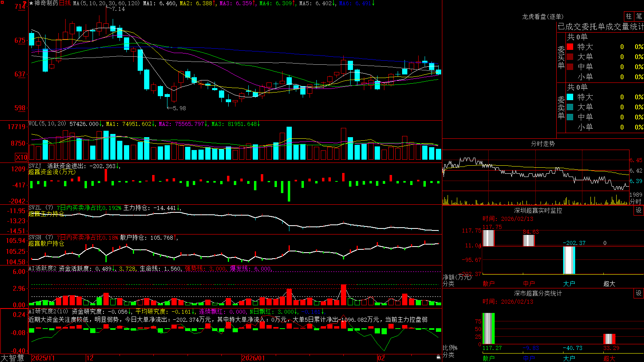This screenshot has width=644, height=362.
Task: Click the lock icon at chart bottom-right
Action: point(438,357)
